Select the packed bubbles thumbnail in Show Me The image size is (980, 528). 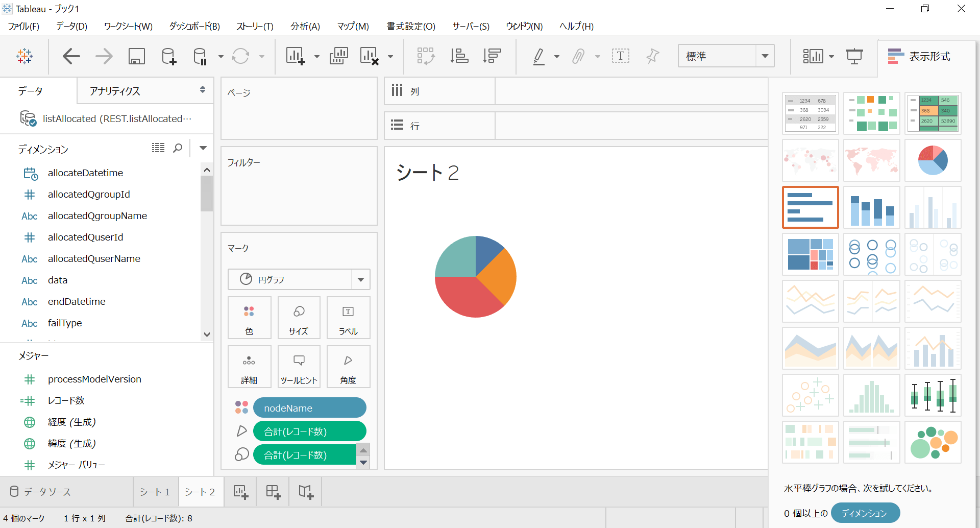coord(933,442)
